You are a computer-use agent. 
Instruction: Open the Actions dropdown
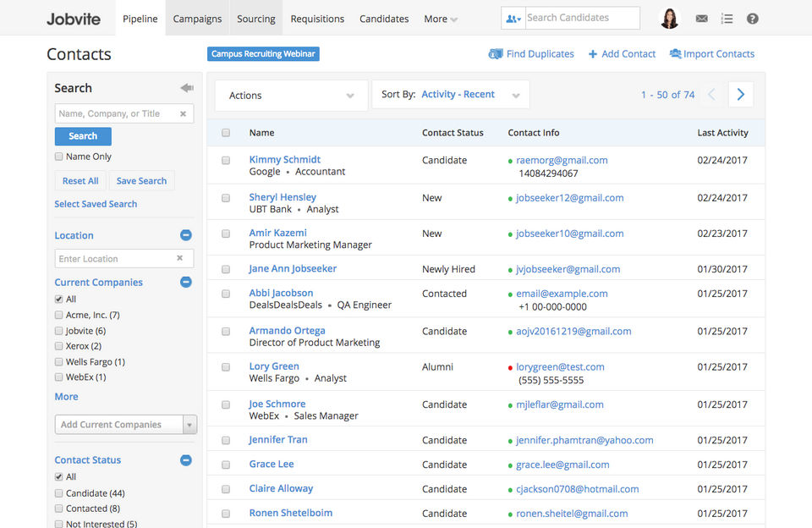[291, 96]
